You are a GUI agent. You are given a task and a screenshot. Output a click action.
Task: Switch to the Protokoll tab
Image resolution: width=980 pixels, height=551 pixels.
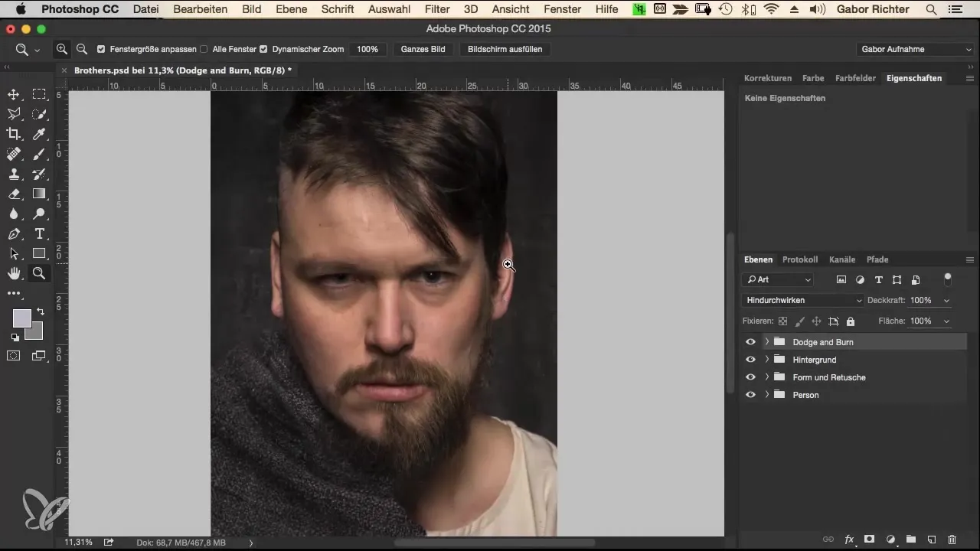[800, 259]
